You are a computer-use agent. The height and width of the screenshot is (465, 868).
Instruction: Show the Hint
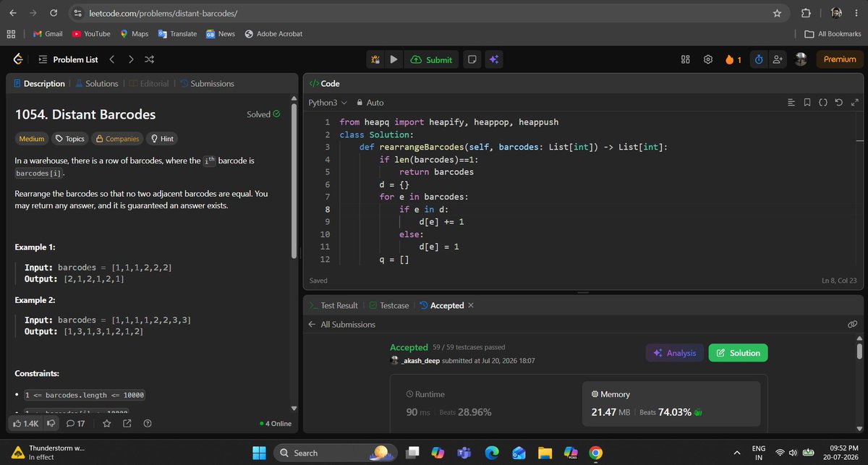[162, 139]
